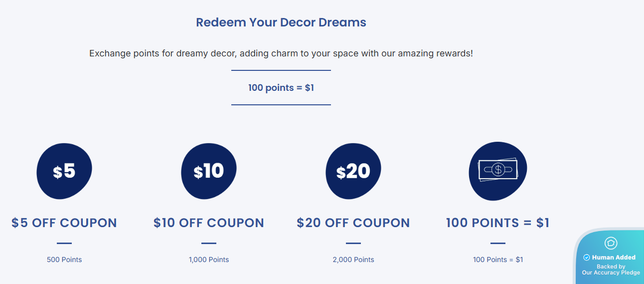644x284 pixels.
Task: Click the $5 coupon blob icon
Action: [x=64, y=171]
